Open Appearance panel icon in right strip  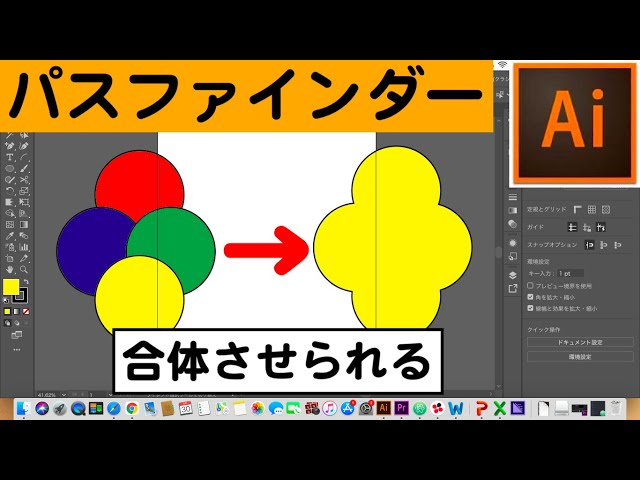[x=513, y=243]
